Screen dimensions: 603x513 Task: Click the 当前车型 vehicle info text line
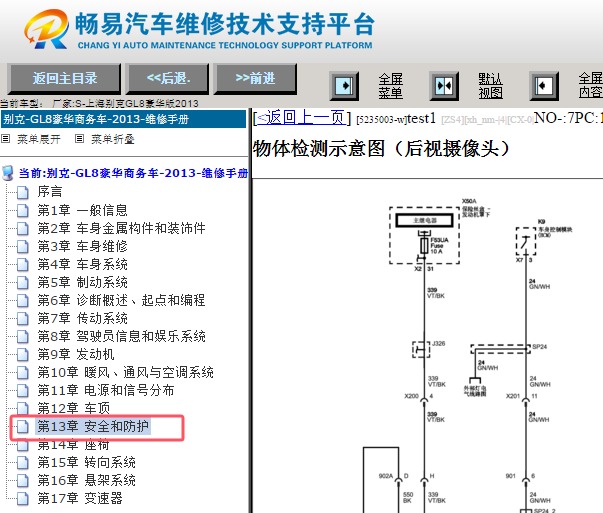pos(99,103)
